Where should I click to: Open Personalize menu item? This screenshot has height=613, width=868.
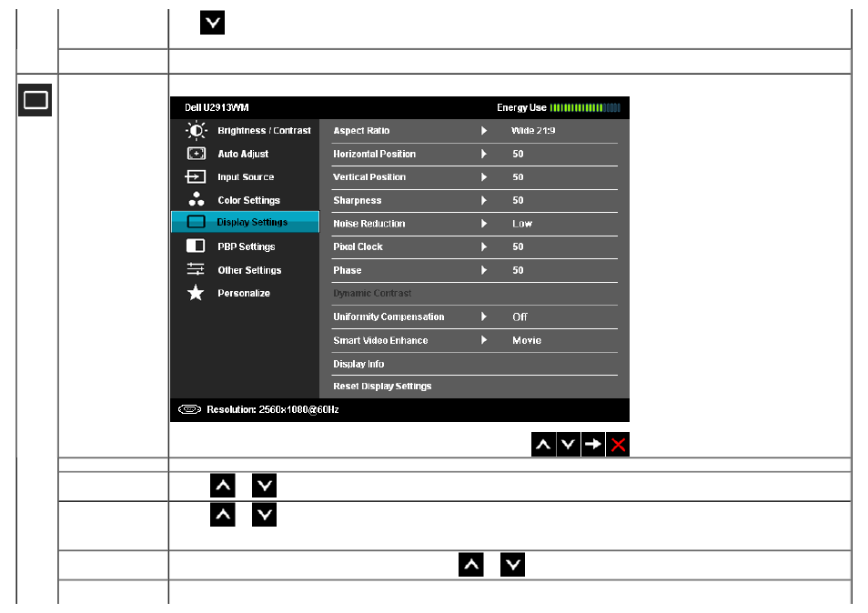(244, 293)
